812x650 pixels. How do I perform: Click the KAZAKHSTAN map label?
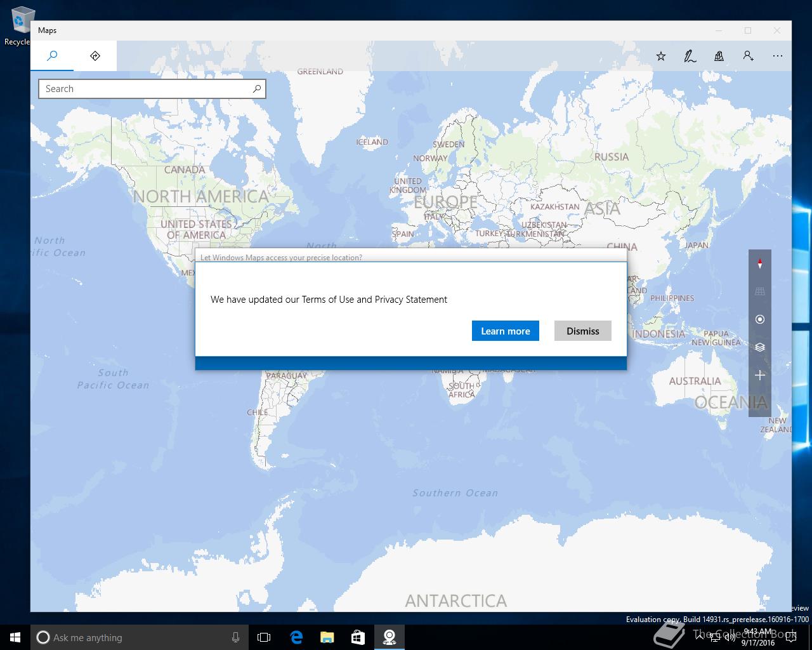(554, 206)
